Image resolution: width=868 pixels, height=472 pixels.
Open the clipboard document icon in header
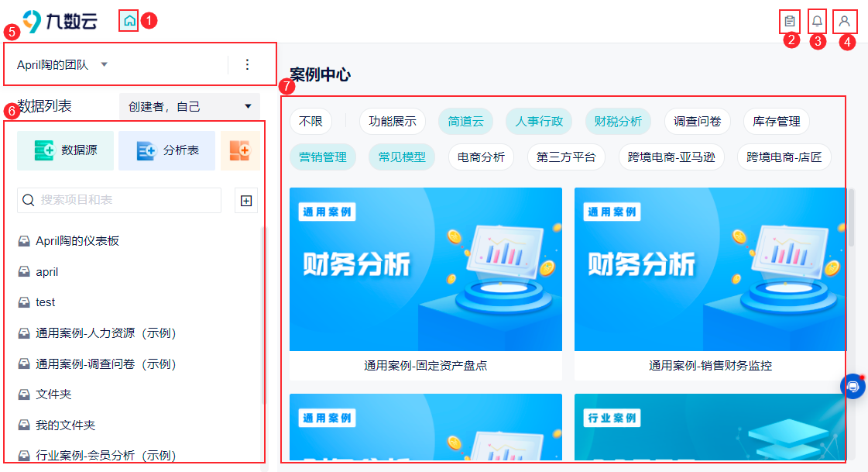tap(790, 22)
